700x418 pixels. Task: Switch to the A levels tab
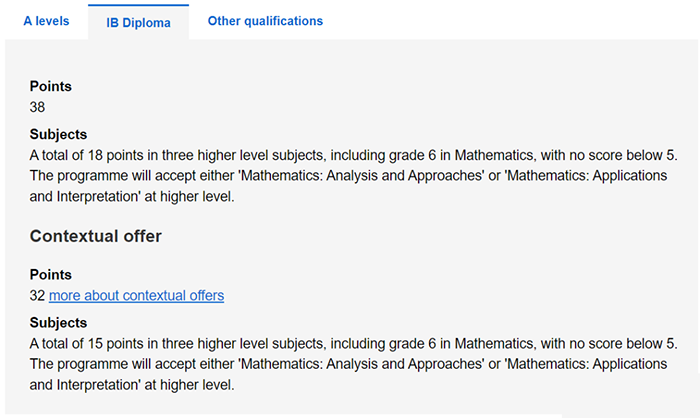pos(46,21)
